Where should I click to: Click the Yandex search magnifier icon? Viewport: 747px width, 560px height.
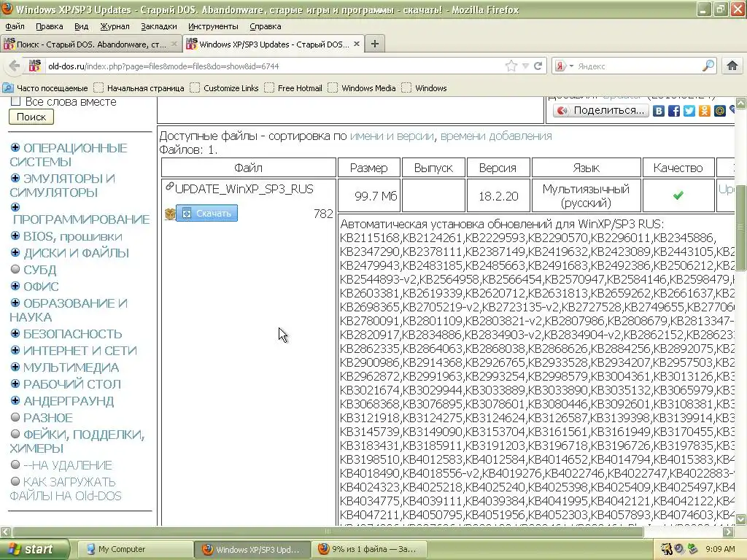[709, 66]
